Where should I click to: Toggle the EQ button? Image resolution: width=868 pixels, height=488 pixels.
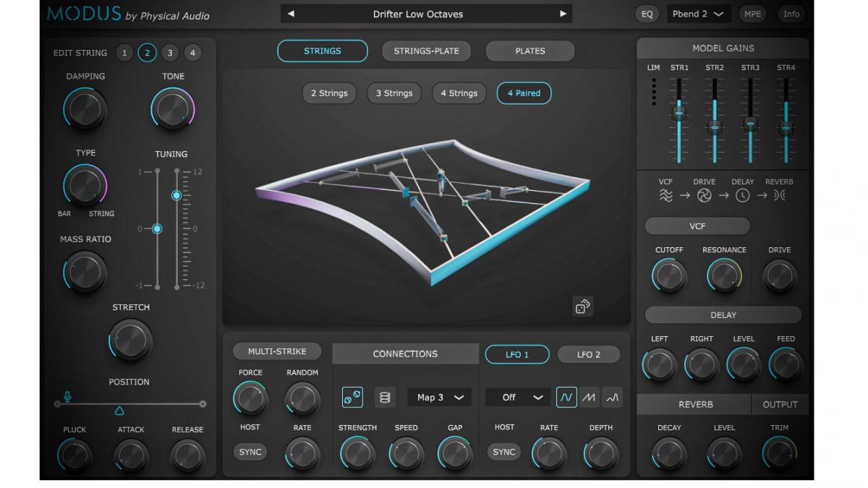[647, 14]
